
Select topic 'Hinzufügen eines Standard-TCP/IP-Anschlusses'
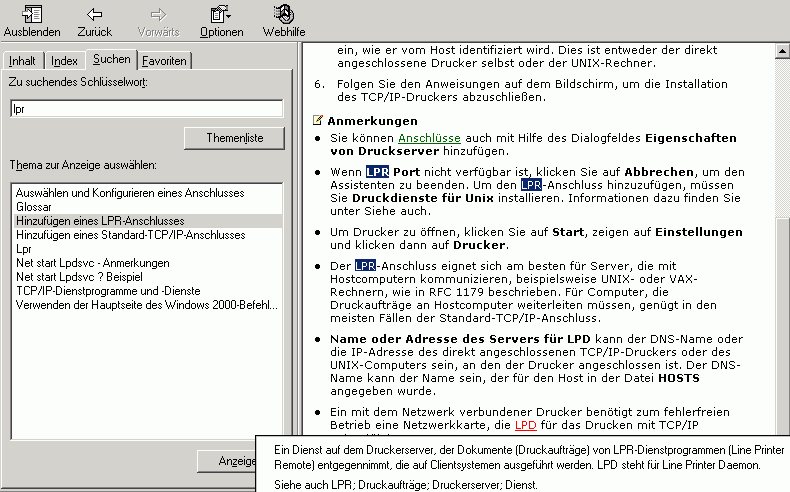point(146,235)
